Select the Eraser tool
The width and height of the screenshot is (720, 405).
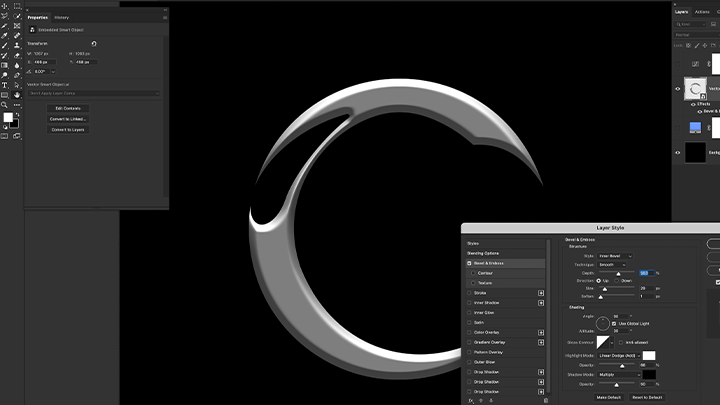[x=17, y=56]
